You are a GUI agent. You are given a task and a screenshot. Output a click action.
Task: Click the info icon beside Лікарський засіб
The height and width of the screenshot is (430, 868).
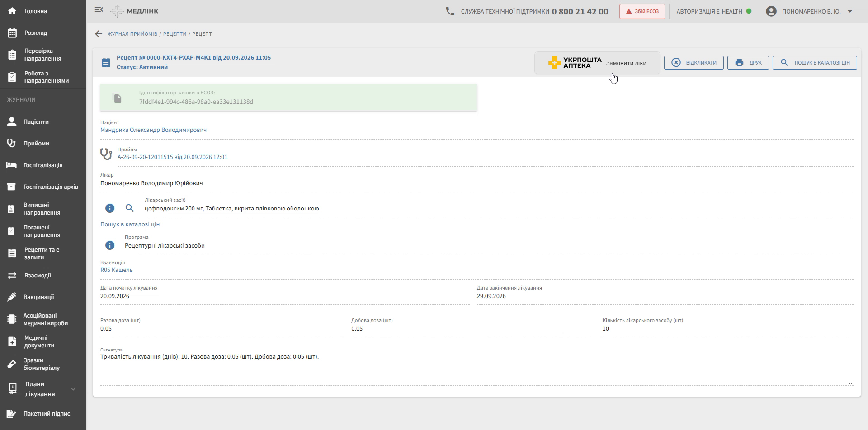pyautogui.click(x=110, y=208)
